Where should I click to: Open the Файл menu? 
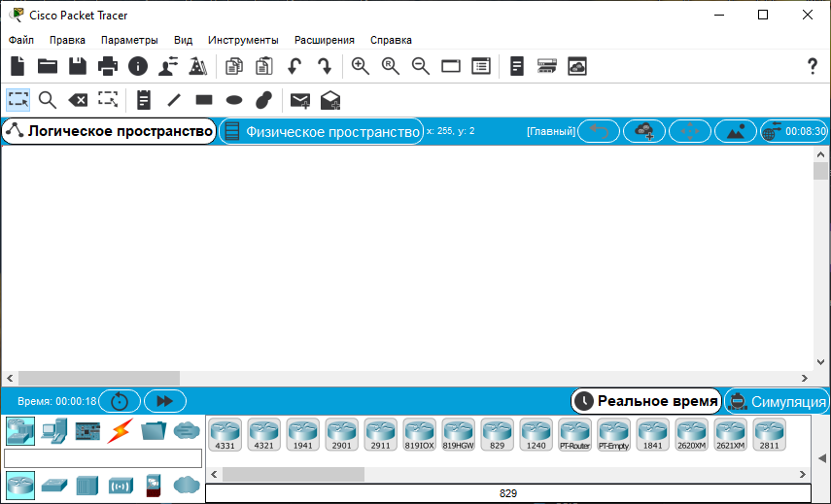point(21,40)
